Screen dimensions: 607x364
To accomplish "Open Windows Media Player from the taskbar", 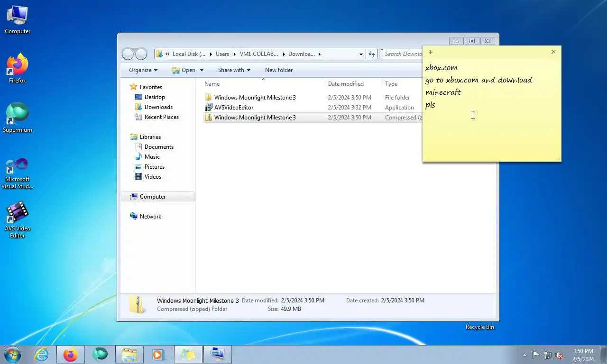I will pos(158,355).
